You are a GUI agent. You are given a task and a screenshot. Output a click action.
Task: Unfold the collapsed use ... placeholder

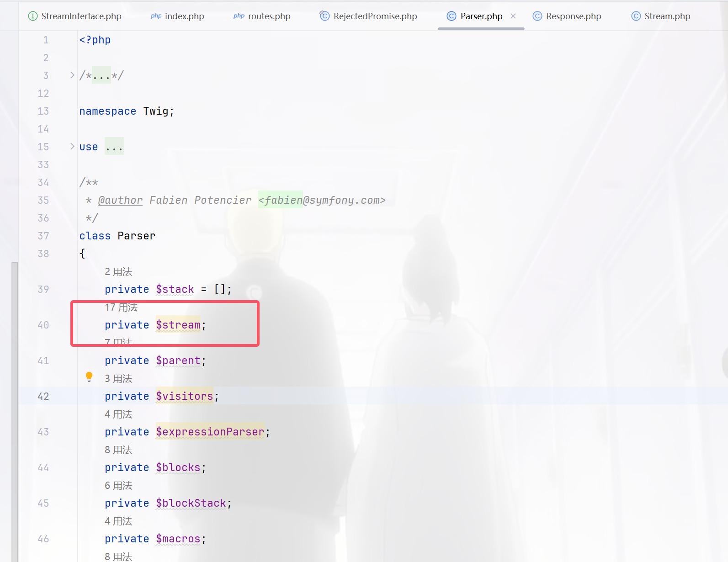pyautogui.click(x=114, y=147)
